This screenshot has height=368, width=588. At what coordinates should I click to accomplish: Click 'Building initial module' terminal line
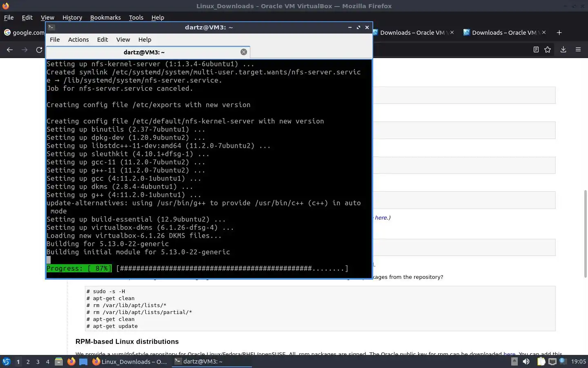pos(138,252)
